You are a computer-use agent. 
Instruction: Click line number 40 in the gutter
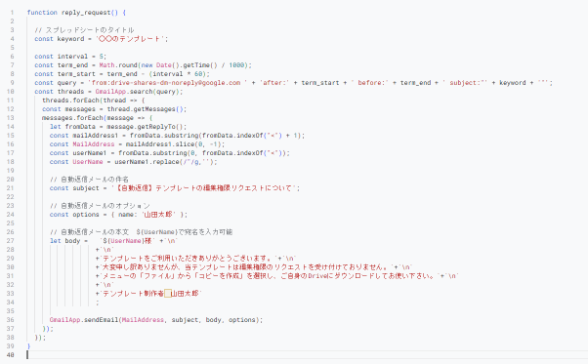pos(11,355)
